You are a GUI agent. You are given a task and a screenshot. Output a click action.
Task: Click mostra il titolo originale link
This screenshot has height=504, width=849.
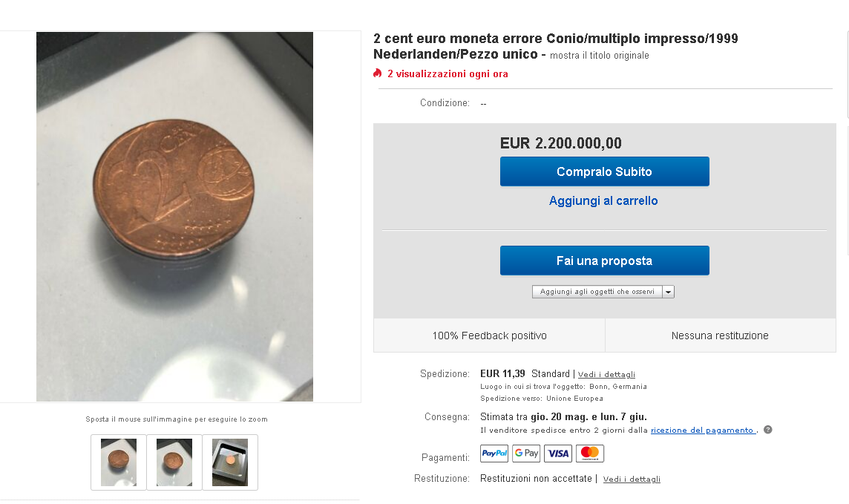click(x=600, y=55)
